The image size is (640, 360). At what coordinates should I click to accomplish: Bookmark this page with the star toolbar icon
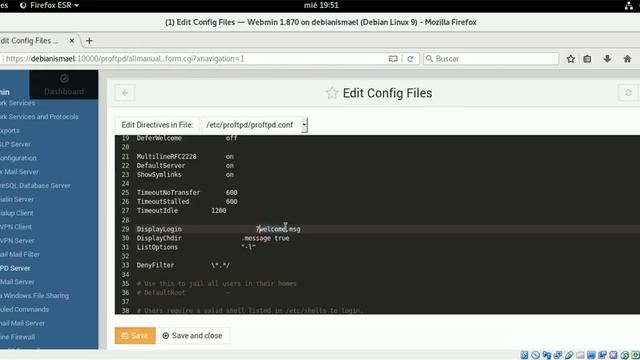click(x=571, y=59)
